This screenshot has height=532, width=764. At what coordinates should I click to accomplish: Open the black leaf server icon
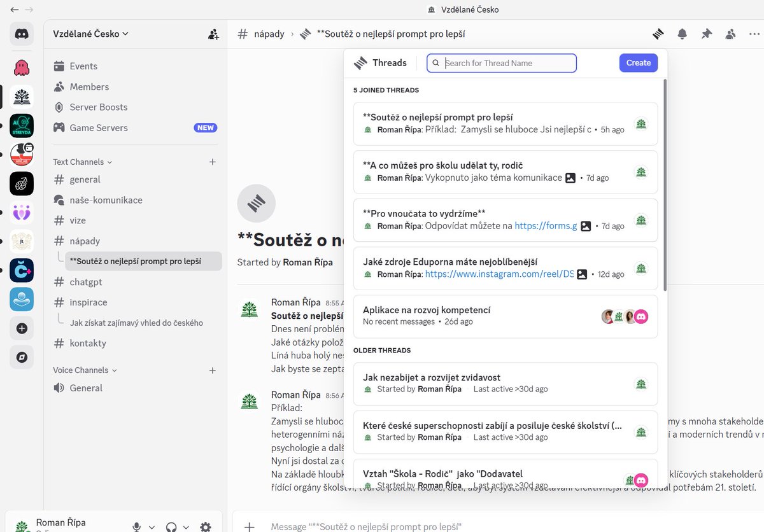(22, 183)
